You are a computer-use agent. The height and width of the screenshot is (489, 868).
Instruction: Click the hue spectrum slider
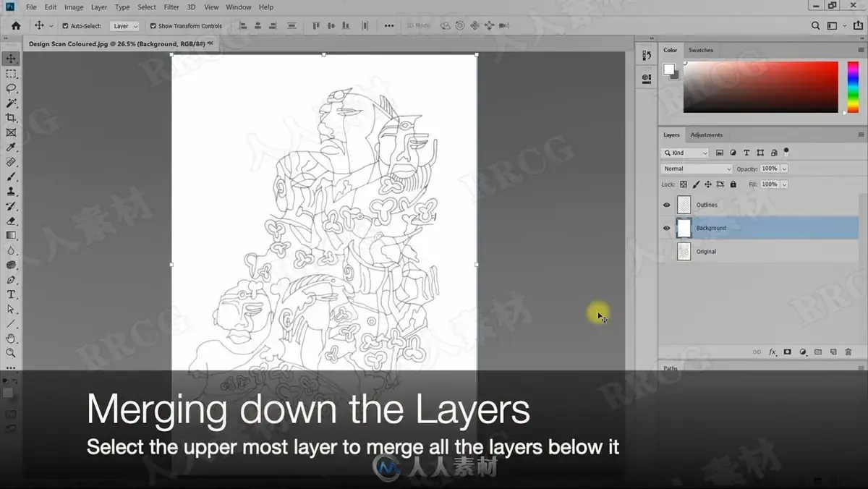tap(853, 87)
